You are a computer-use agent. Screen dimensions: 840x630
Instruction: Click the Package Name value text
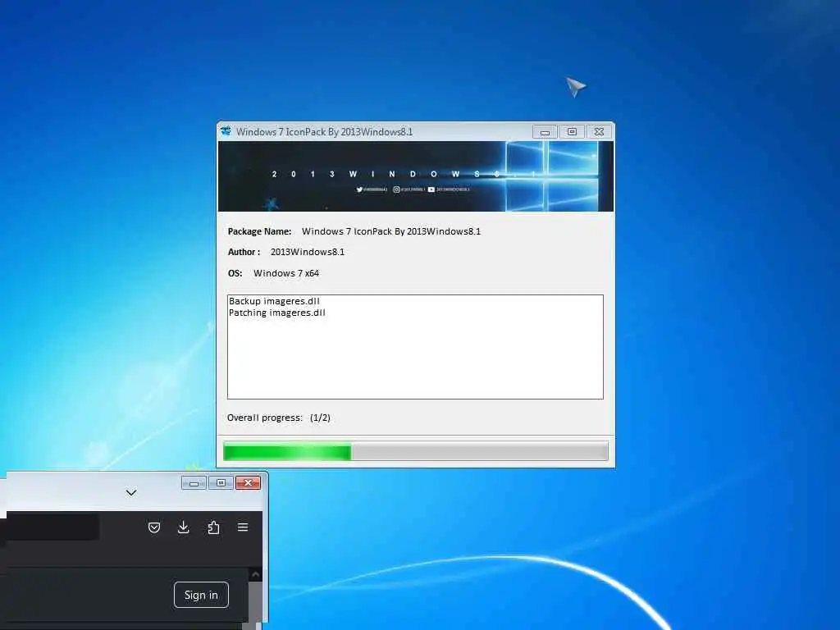(391, 231)
